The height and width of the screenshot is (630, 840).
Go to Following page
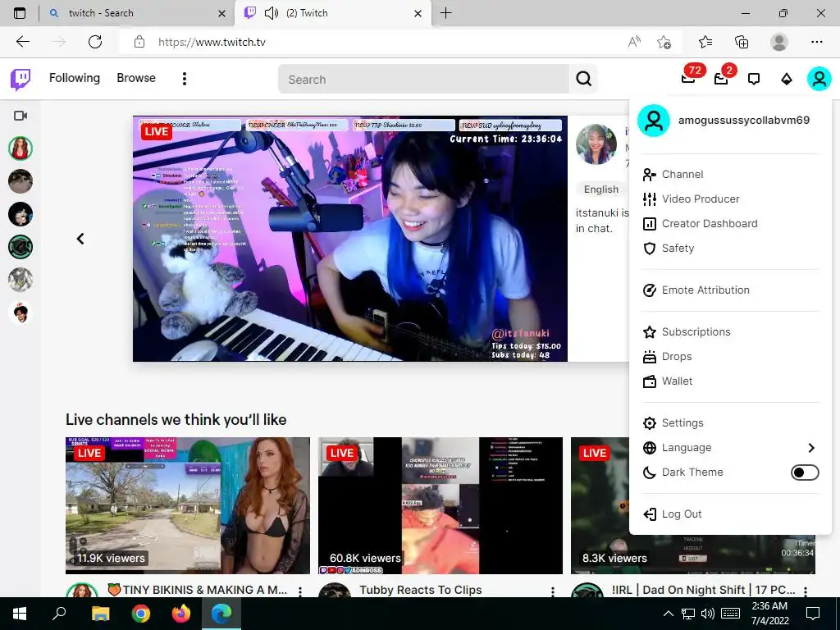(x=75, y=78)
